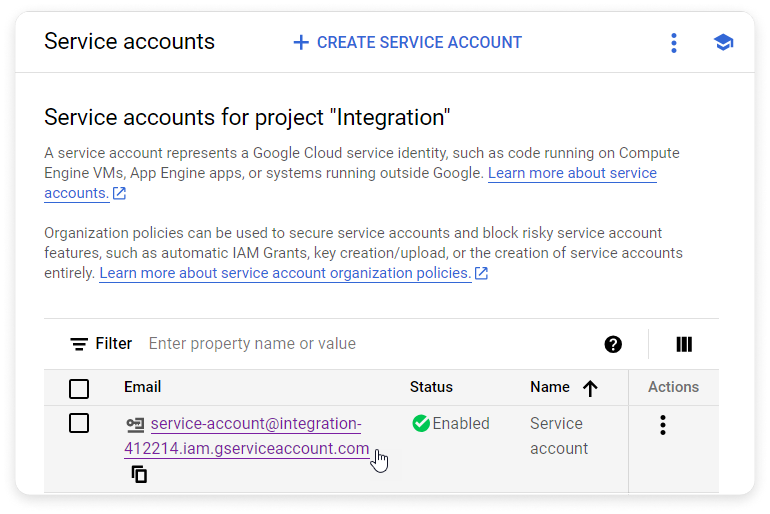The image size is (770, 514).
Task: Click the external-link icon after organization policies
Action: coord(481,273)
